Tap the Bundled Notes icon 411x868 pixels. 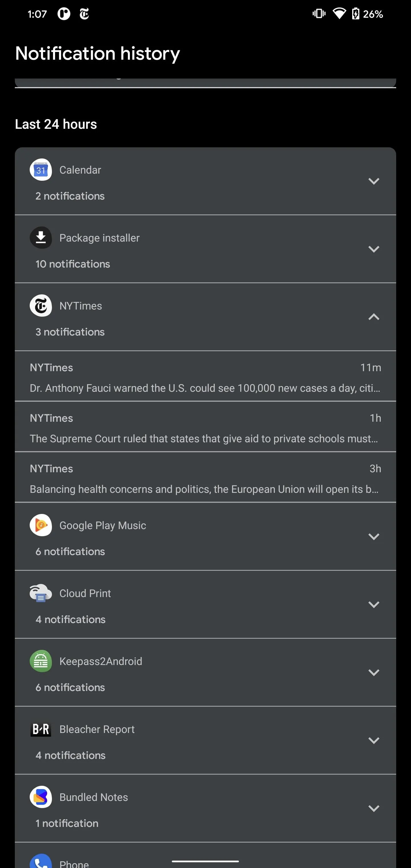41,797
